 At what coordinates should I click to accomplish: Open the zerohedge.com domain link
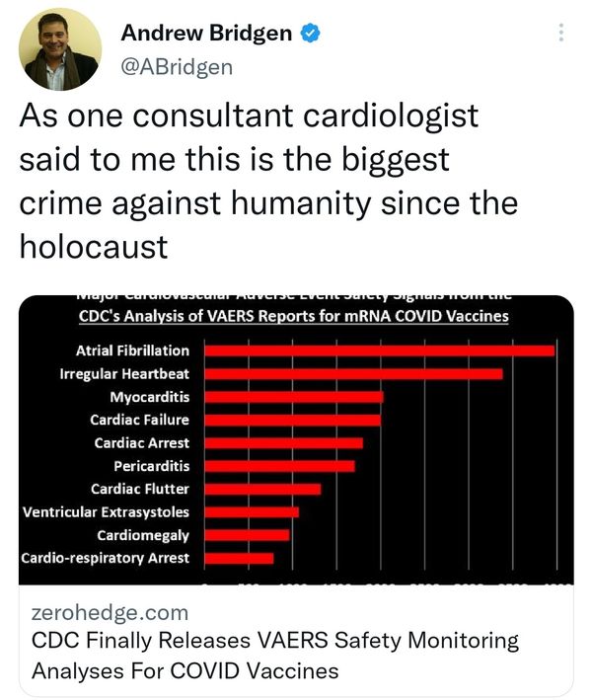(x=110, y=612)
